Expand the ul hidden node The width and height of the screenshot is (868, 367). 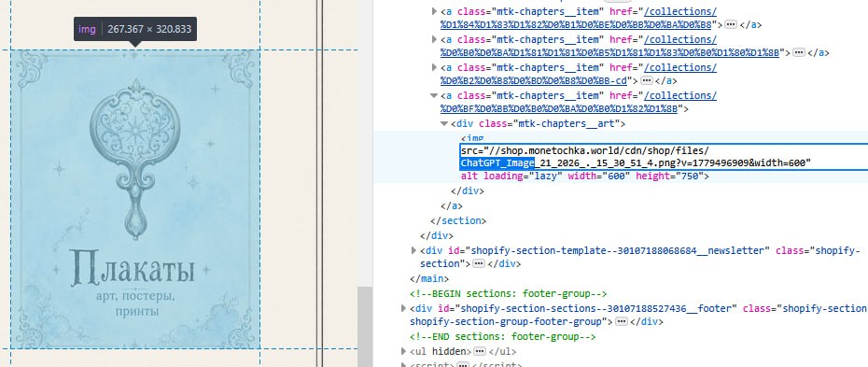tap(403, 351)
